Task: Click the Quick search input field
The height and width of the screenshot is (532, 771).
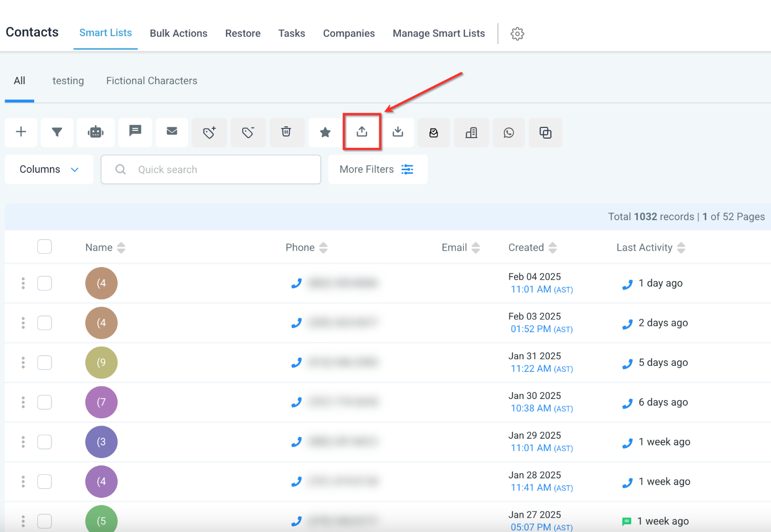Action: click(x=211, y=170)
